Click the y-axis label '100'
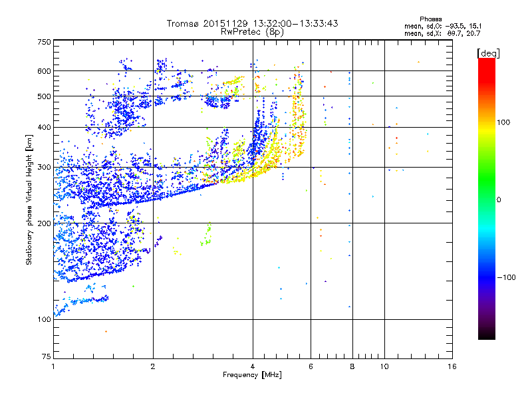 [x=44, y=320]
